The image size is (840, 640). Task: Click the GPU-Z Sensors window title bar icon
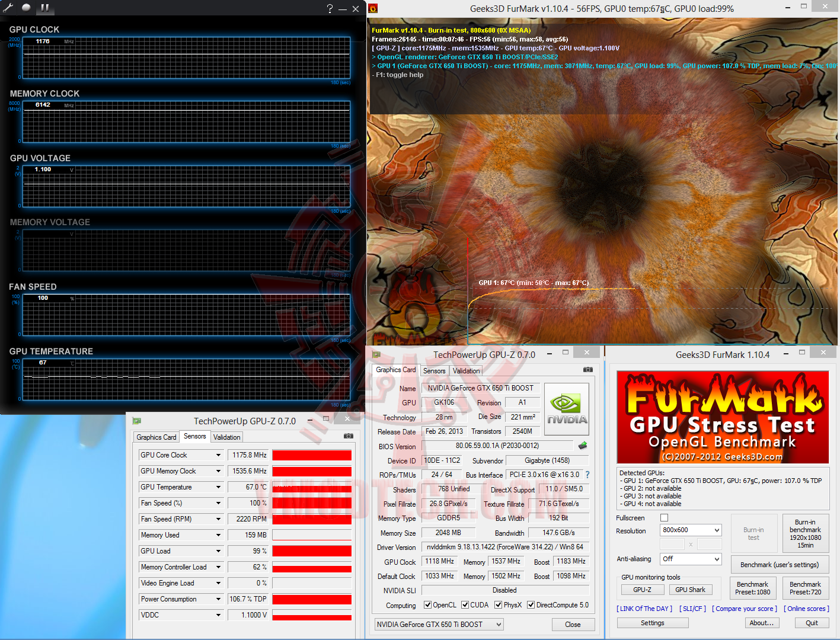137,421
